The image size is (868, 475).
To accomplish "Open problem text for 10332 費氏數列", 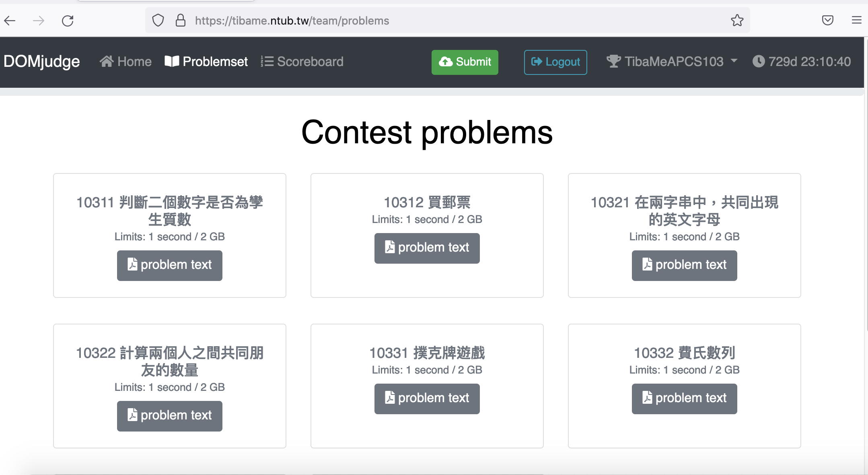I will 684,399.
